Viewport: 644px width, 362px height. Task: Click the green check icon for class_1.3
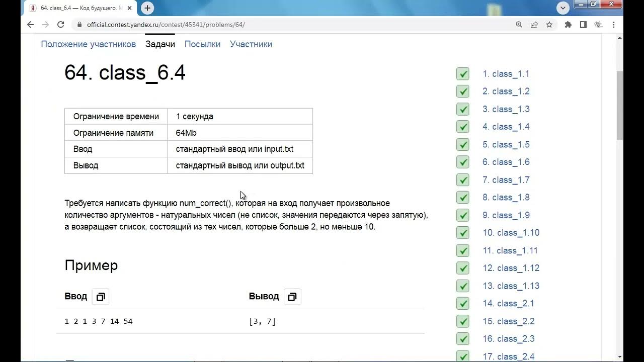coord(463,109)
